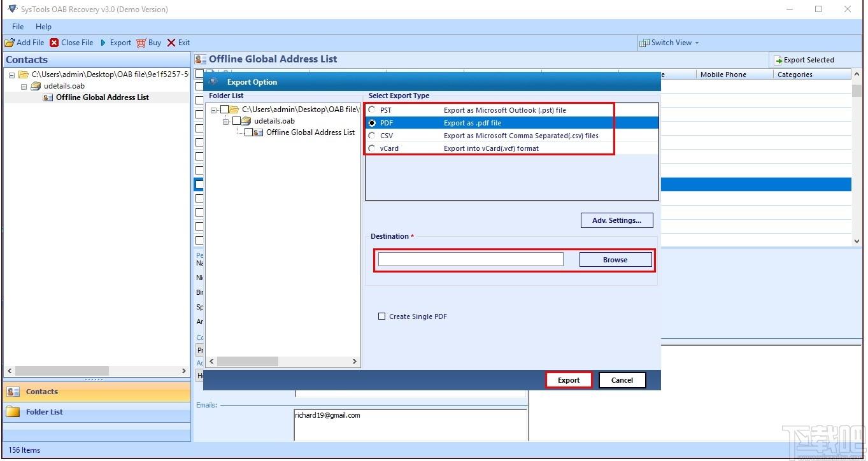The width and height of the screenshot is (868, 461).
Task: Click the Contacts pane contact card icon
Action: tap(13, 392)
